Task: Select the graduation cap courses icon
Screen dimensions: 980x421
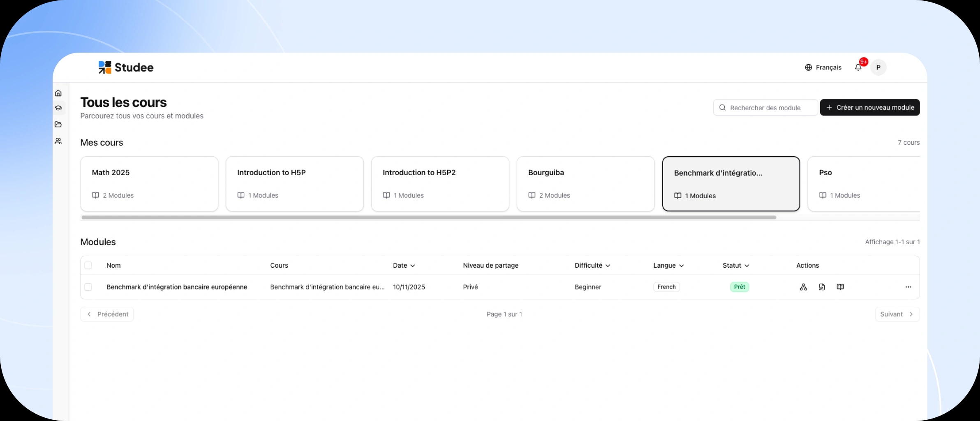Action: (x=58, y=108)
